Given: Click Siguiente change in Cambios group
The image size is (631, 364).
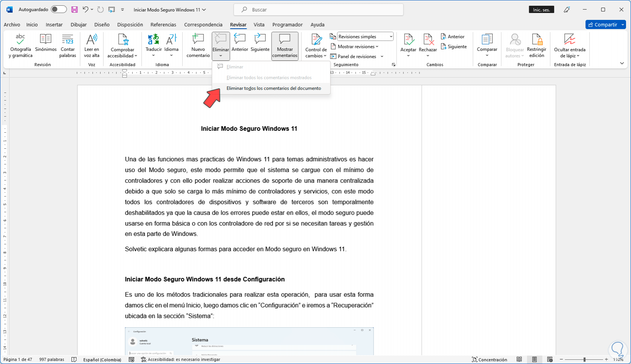Looking at the screenshot, I should click(454, 47).
